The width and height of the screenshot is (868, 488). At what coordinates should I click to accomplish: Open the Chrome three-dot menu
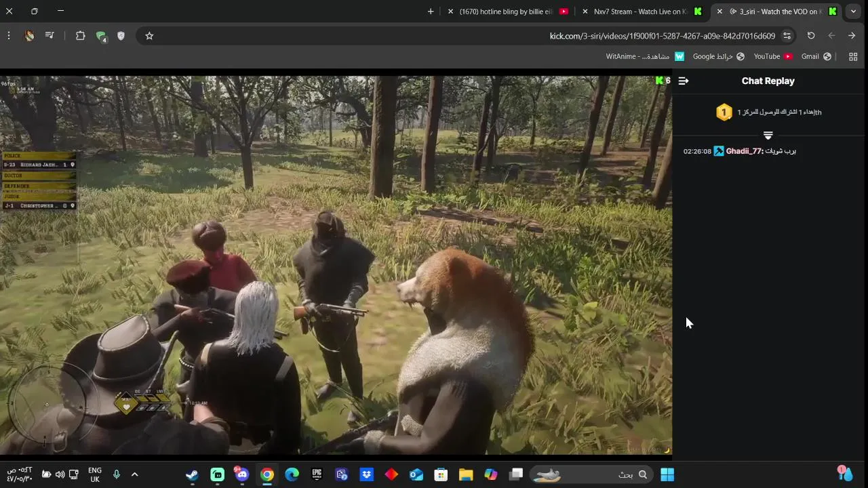(x=9, y=36)
